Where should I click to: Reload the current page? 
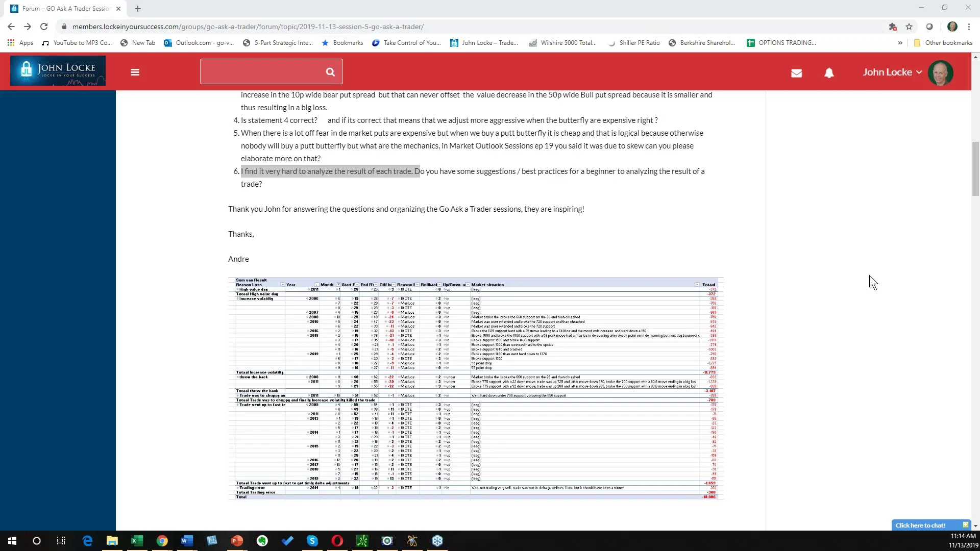(x=44, y=27)
